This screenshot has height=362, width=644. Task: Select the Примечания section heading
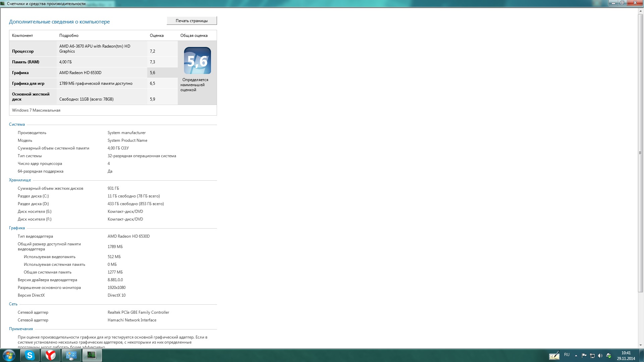pos(21,329)
